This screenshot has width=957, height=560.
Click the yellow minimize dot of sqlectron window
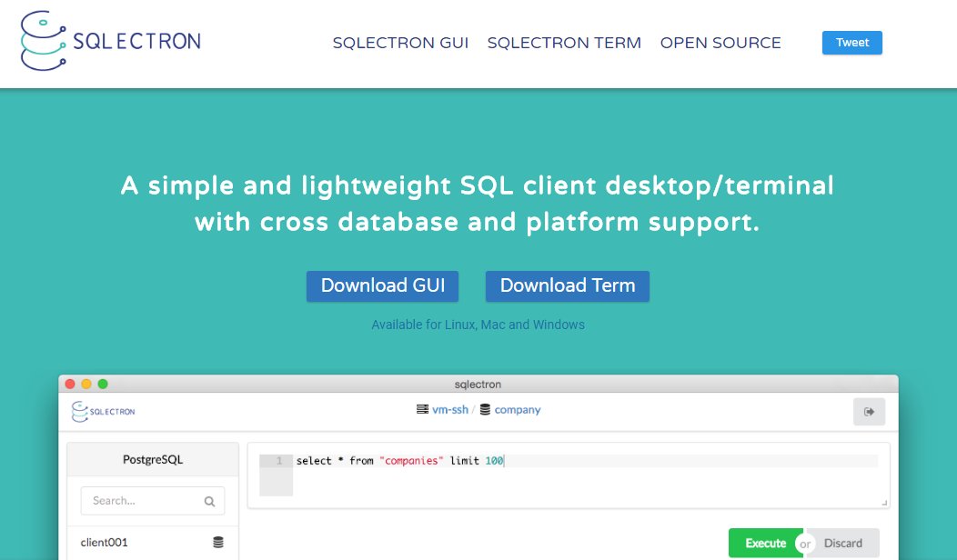click(x=86, y=384)
